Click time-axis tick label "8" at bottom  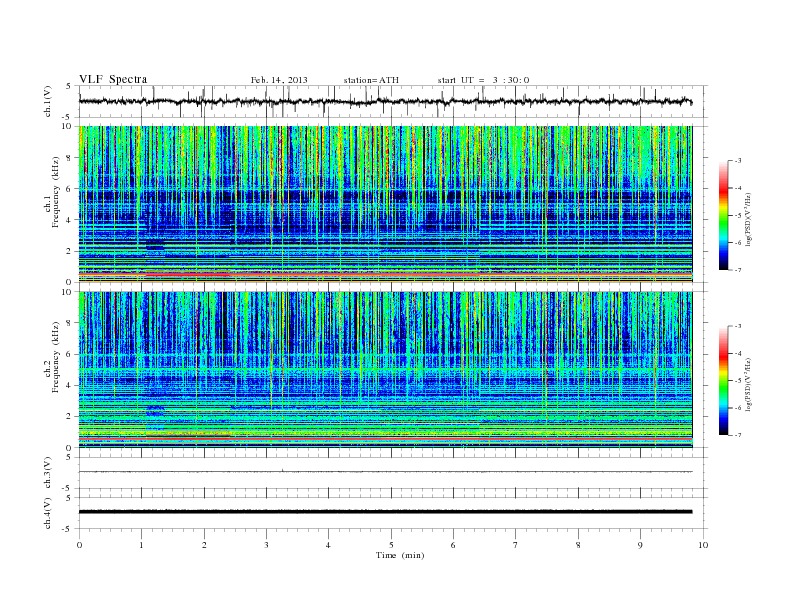[x=578, y=545]
